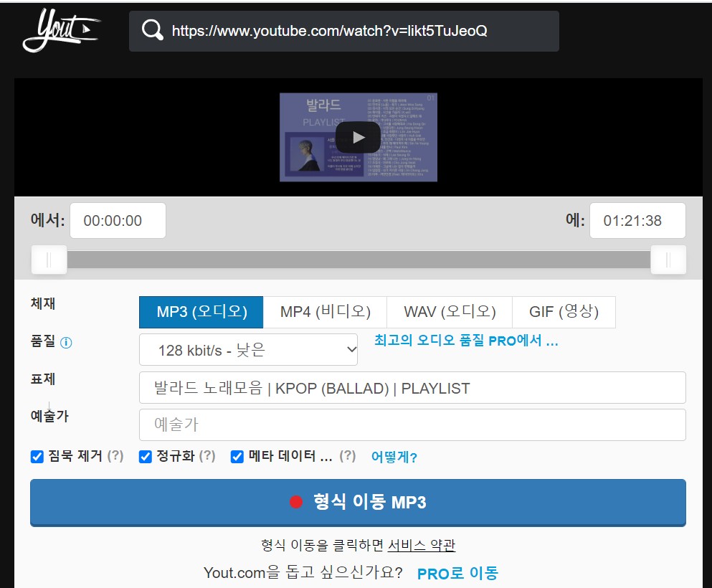
Task: Toggle the 정규화 checkbox
Action: [146, 456]
